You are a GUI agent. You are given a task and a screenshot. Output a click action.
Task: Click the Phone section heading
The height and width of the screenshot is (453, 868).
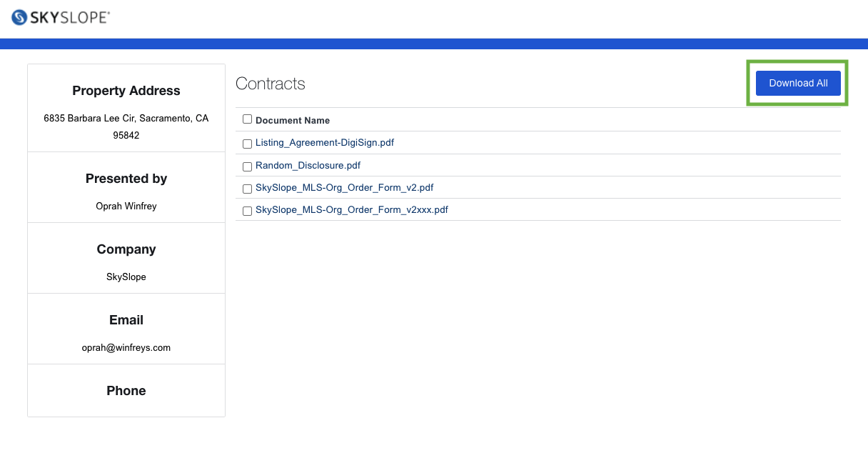[126, 391]
